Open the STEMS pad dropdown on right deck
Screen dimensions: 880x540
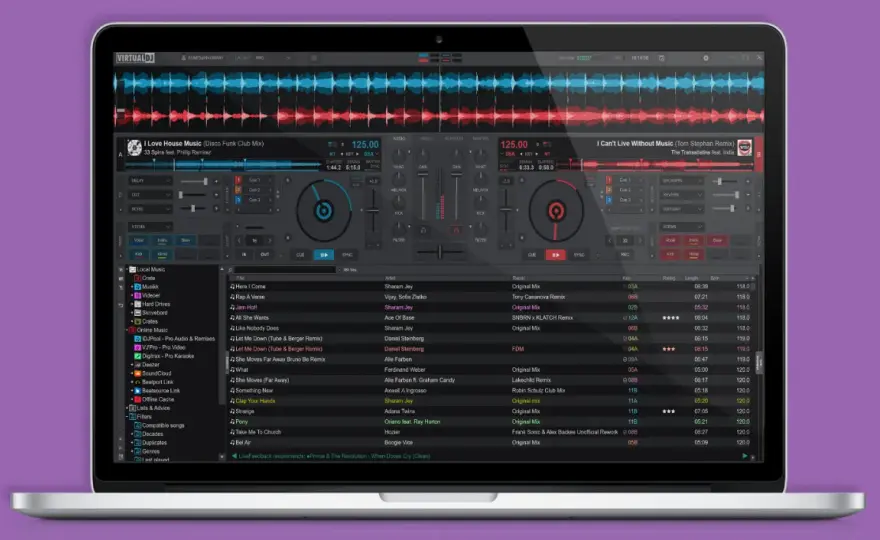coord(682,227)
